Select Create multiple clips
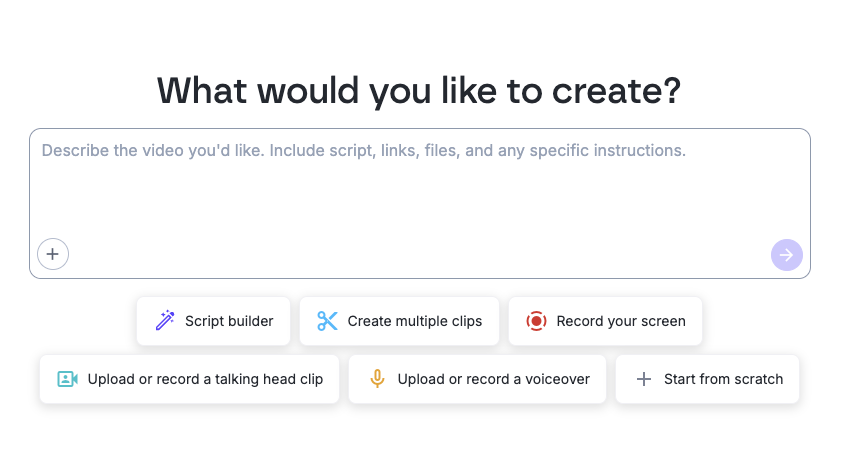850x459 pixels. click(x=399, y=321)
